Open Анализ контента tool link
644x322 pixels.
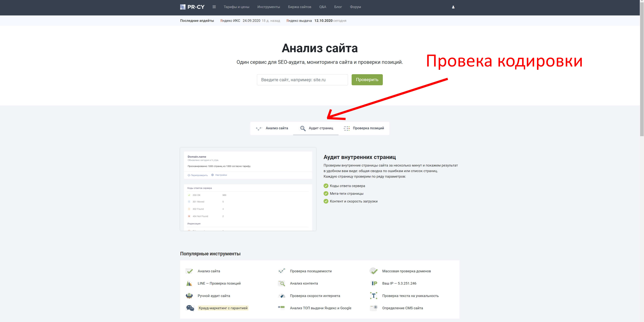(304, 283)
